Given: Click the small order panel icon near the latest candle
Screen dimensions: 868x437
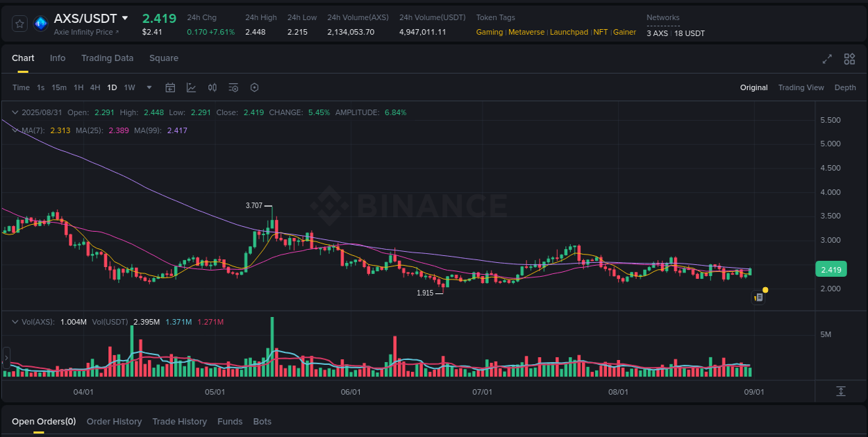Looking at the screenshot, I should tap(758, 297).
